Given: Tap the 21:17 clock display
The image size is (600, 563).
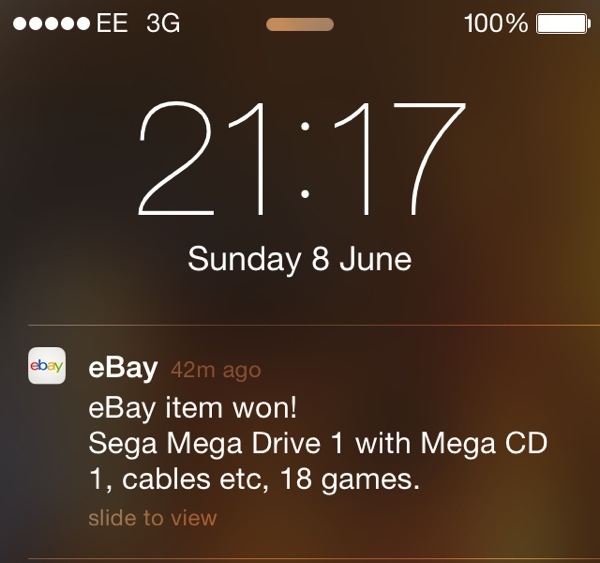Looking at the screenshot, I should click(302, 159).
